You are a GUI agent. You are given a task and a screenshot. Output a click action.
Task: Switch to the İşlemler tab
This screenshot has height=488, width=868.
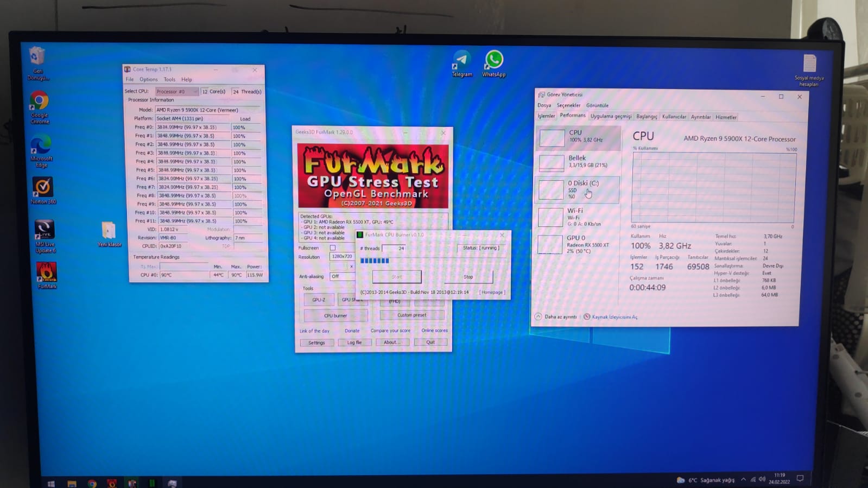pos(546,116)
